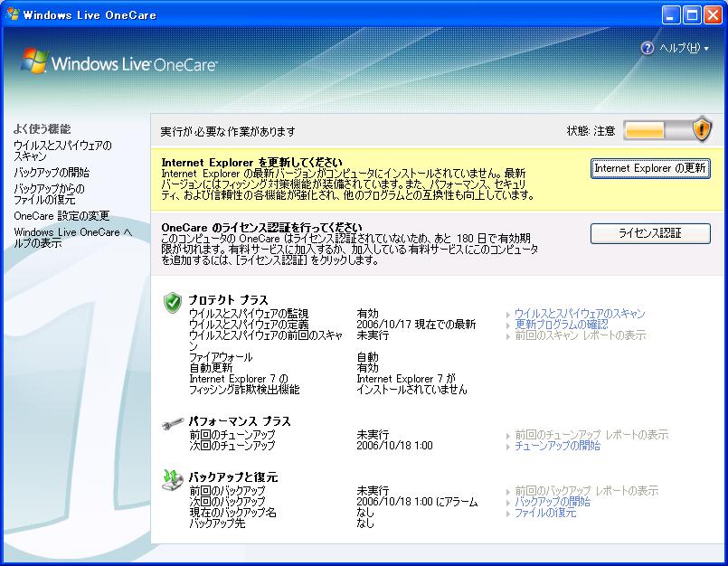
Task: Click ファイアウォール row label
Action: (x=221, y=357)
